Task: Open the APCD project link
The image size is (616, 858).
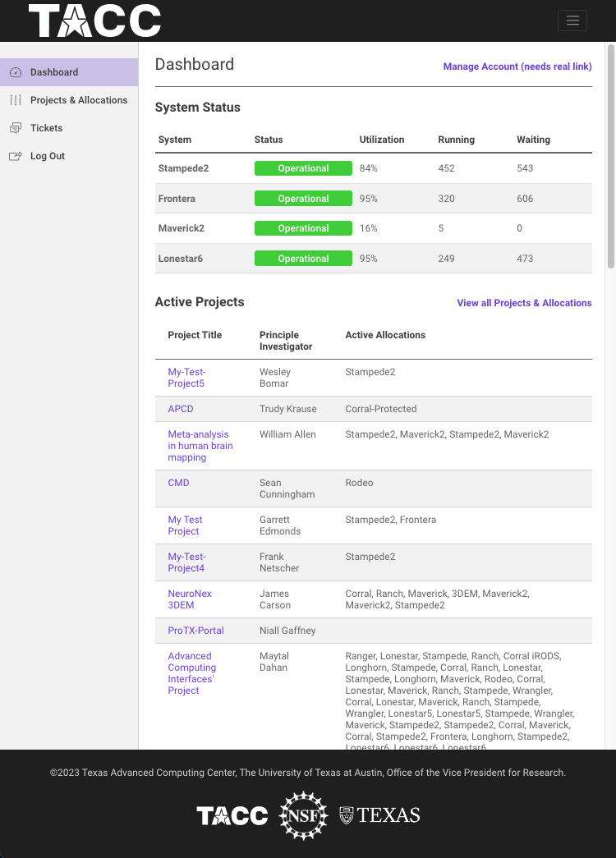Action: pos(181,409)
